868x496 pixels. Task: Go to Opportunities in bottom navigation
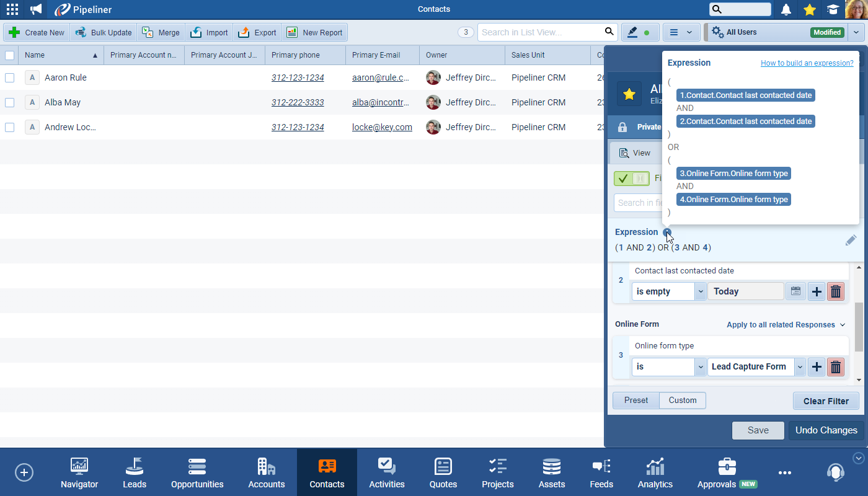tap(197, 472)
